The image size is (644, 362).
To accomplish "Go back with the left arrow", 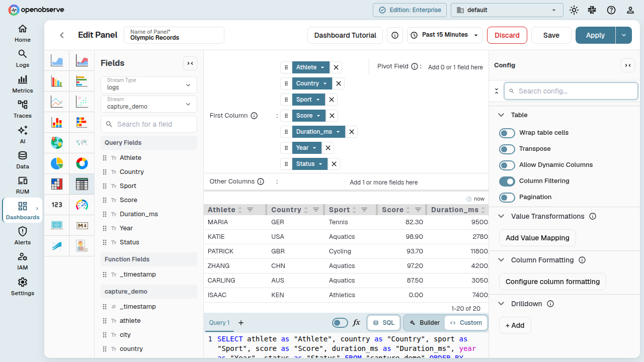I will tap(62, 35).
